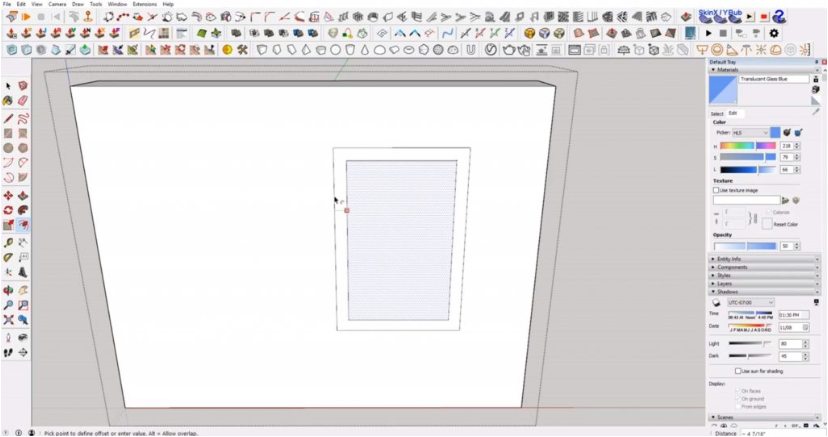Pick the Arc tool
The image size is (828, 437).
[x=8, y=163]
